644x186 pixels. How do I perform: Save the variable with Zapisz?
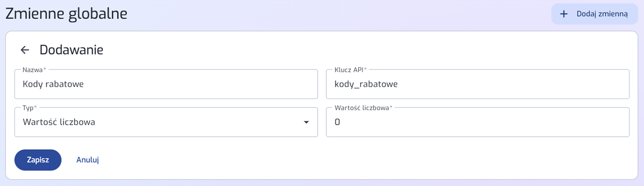tap(38, 160)
